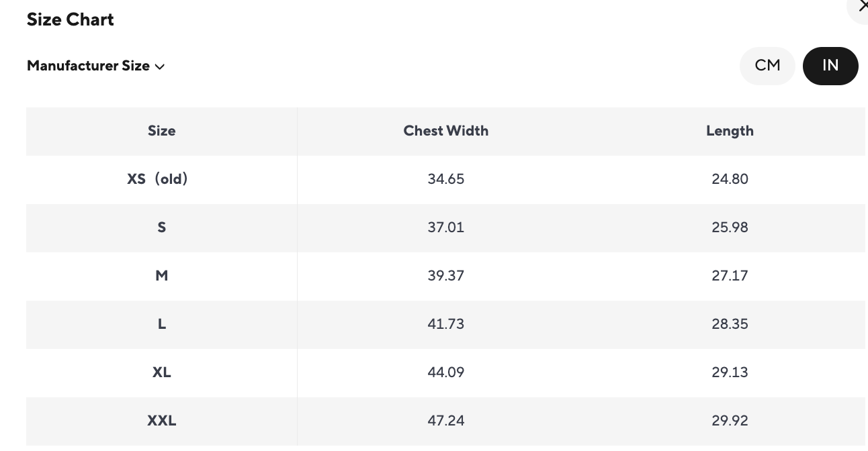Viewport: 868px width, 451px height.
Task: Open the Manufacturer Size dropdown
Action: (95, 66)
